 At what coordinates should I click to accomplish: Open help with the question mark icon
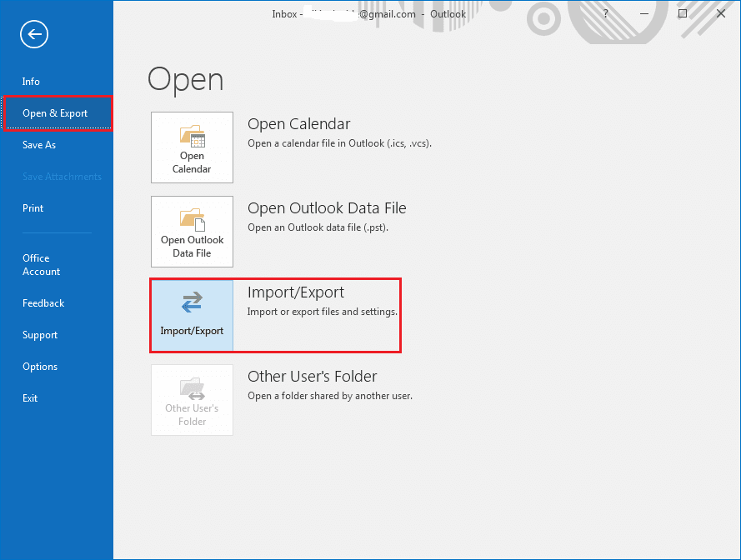tap(605, 13)
